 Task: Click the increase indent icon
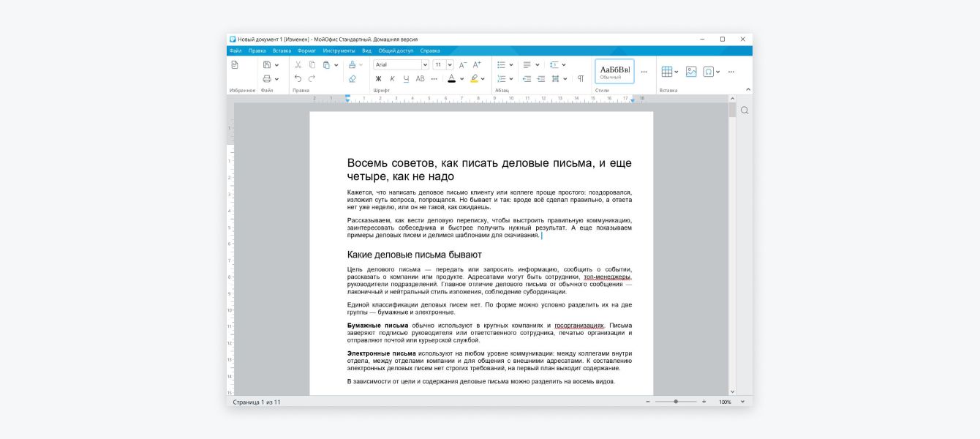[x=540, y=78]
